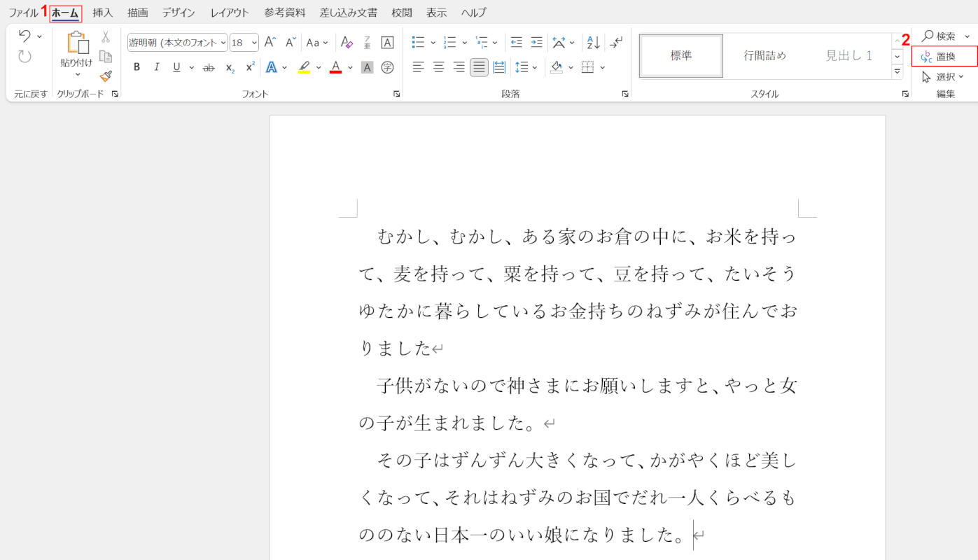Viewport: 978px width, 560px height.
Task: Click the Paste clipboard icon
Action: [x=77, y=43]
